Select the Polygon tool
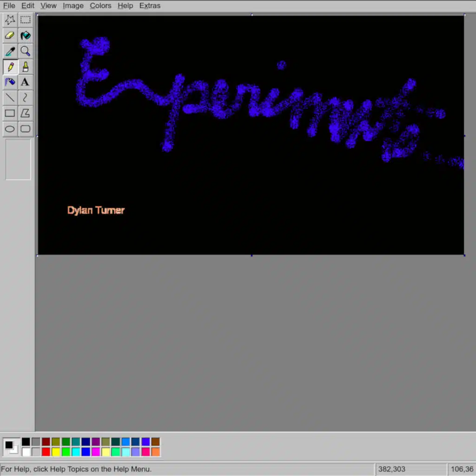The width and height of the screenshot is (476, 476). [26, 113]
